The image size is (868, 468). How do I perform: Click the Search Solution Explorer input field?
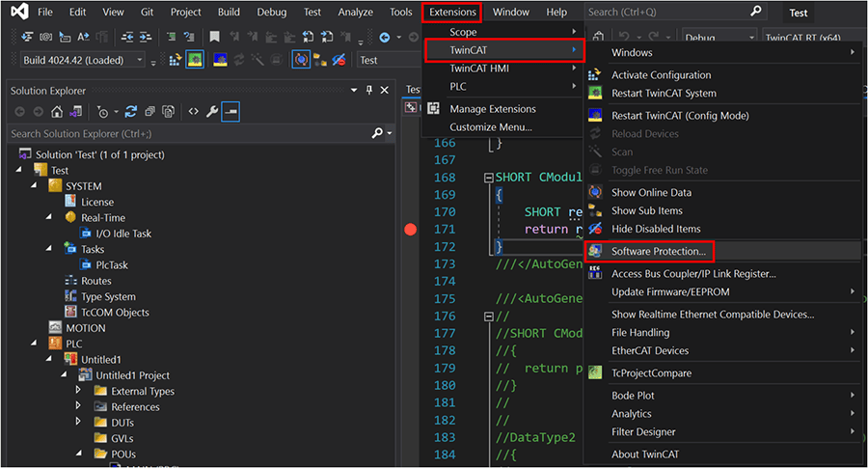coord(188,133)
